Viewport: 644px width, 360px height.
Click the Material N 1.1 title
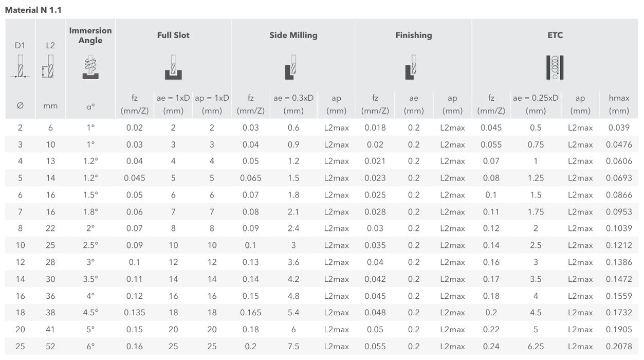coord(33,10)
